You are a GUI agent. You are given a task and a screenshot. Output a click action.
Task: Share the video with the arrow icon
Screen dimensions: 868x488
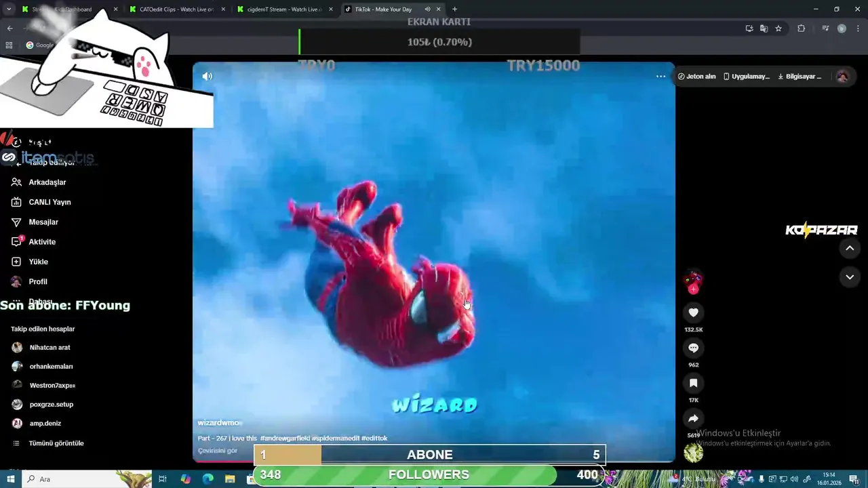(x=693, y=418)
